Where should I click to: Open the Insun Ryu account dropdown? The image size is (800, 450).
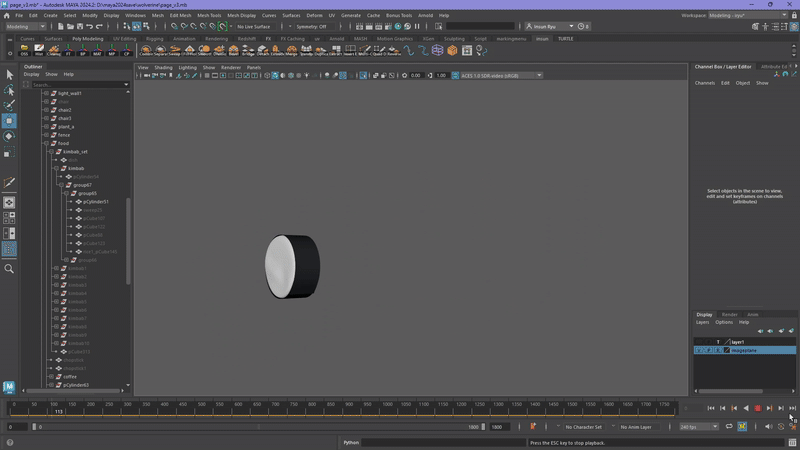pos(550,27)
